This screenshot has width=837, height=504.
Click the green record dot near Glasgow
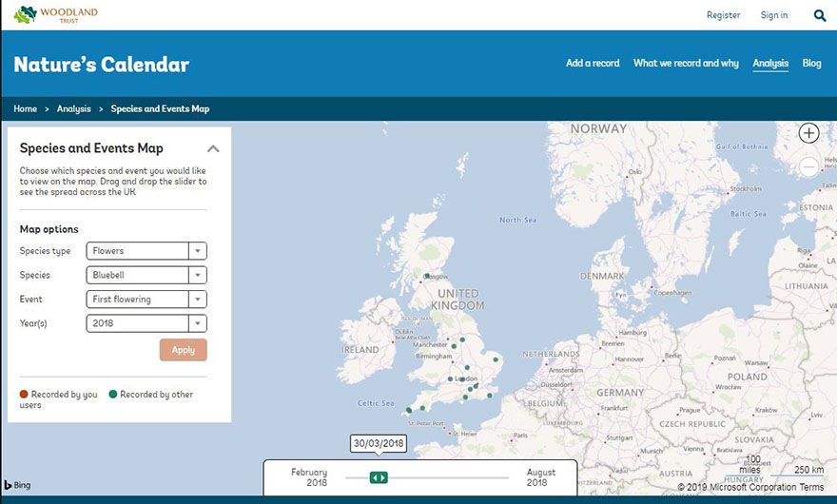[427, 277]
